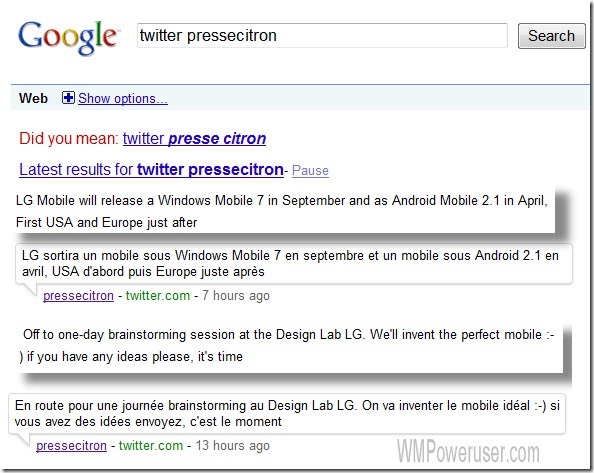Viewport: 594px width, 473px height.
Task: Open the suggested 'twitter presse citron' link
Action: [194, 139]
